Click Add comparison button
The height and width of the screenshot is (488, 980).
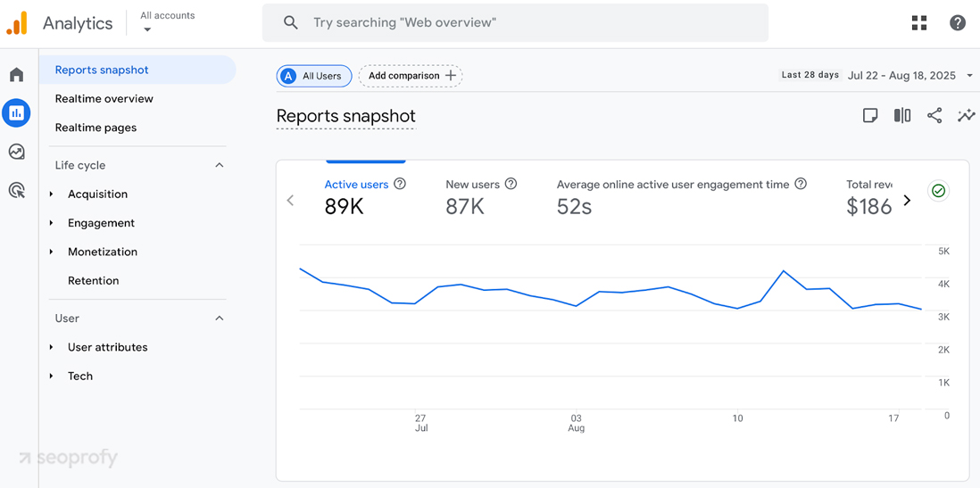tap(411, 76)
